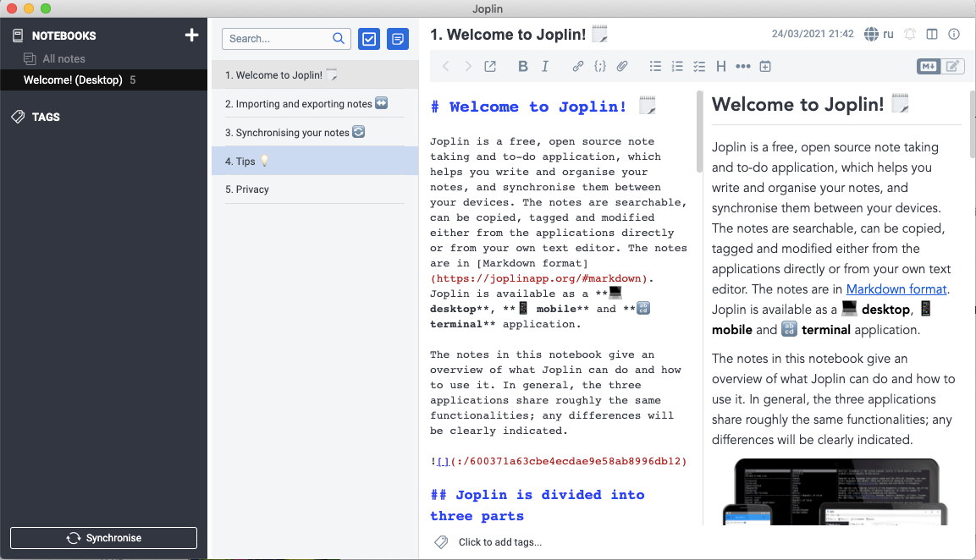The height and width of the screenshot is (560, 976).
Task: Click the note date 24/03/2021 21:42
Action: (x=813, y=34)
